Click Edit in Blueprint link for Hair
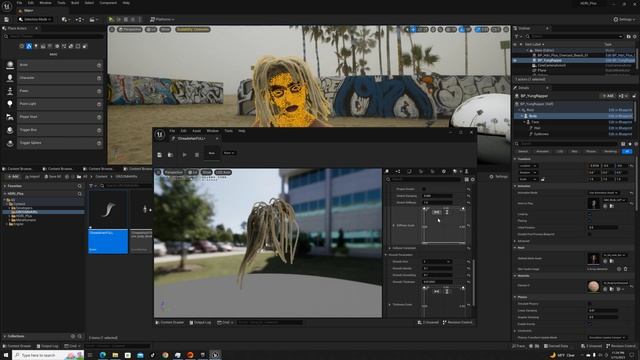Screen dimensions: 640x360 tap(620, 128)
